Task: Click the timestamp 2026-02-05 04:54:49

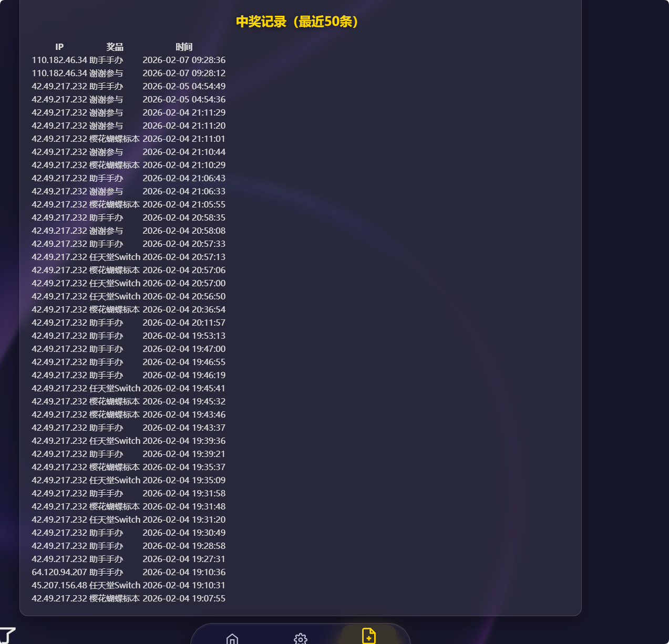Action: tap(184, 86)
